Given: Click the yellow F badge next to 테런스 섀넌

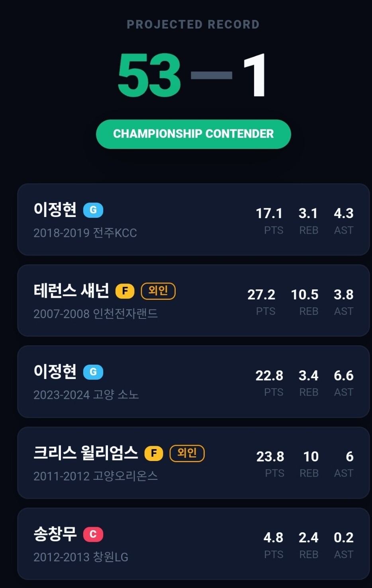Looking at the screenshot, I should point(125,291).
